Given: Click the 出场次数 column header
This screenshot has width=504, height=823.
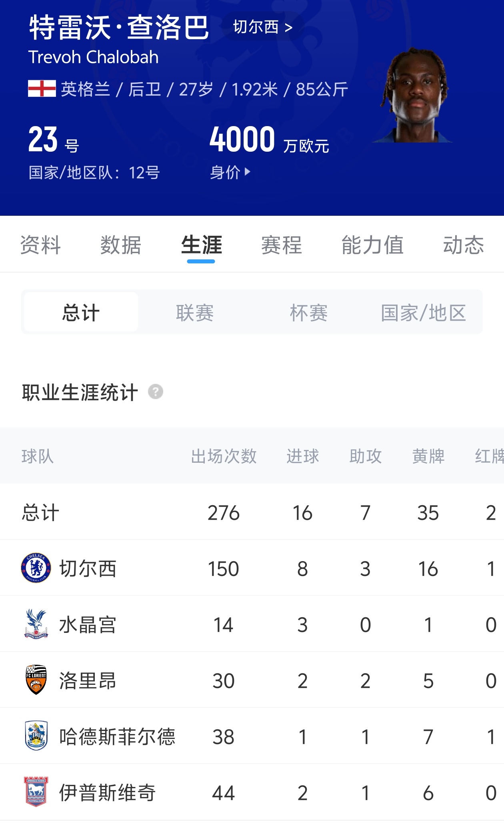Looking at the screenshot, I should point(224,456).
